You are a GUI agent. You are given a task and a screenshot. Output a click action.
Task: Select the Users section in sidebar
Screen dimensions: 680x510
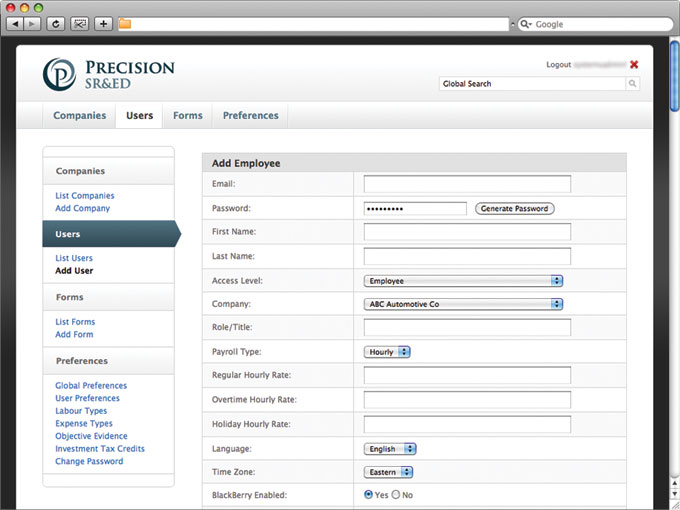click(111, 234)
